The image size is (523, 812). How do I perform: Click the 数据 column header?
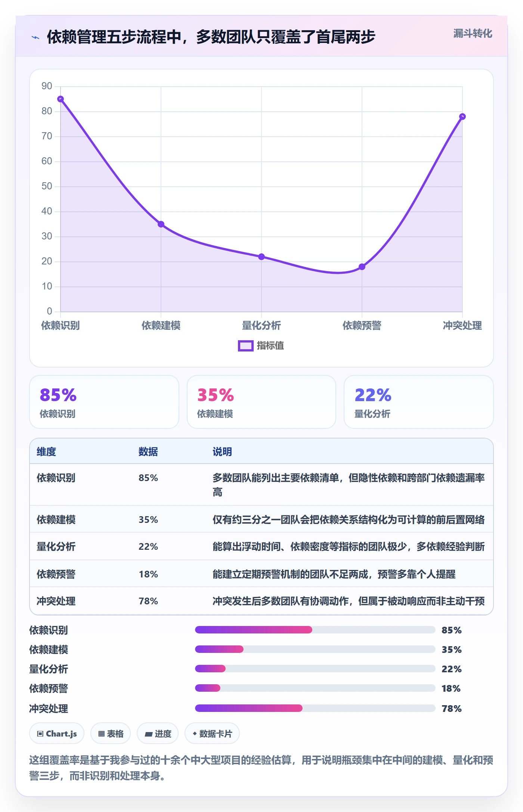(x=148, y=452)
